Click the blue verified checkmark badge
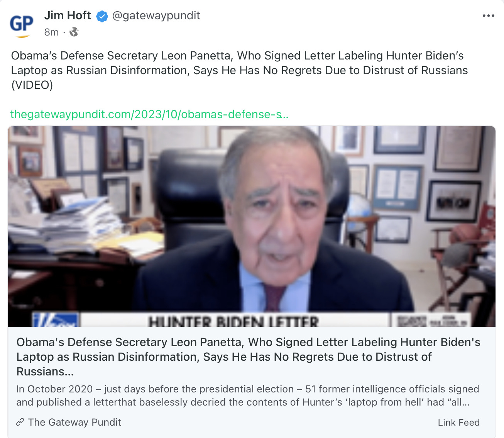This screenshot has width=504, height=438. (x=102, y=16)
